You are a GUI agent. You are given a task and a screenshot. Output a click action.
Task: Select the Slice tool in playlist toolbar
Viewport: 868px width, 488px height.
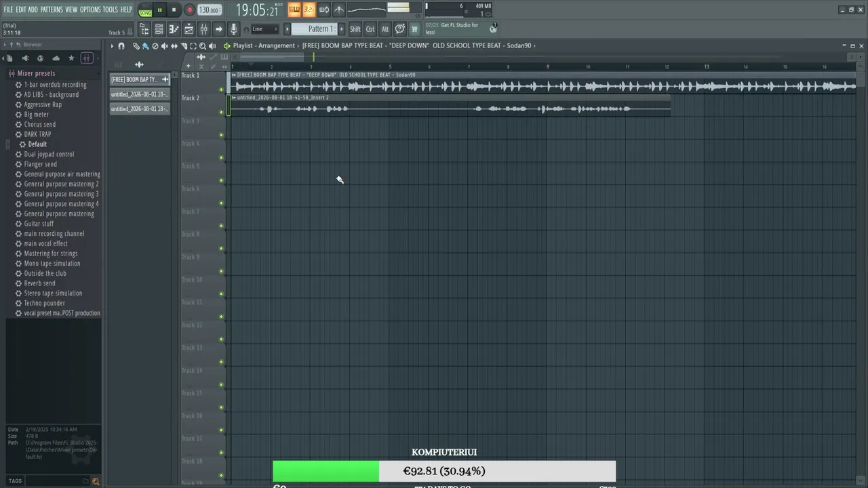[x=184, y=46]
